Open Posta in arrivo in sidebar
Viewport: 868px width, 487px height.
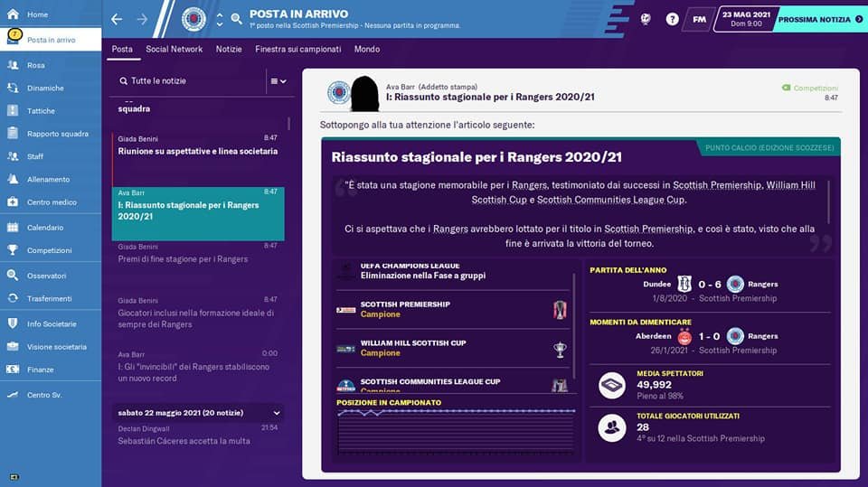(51, 39)
